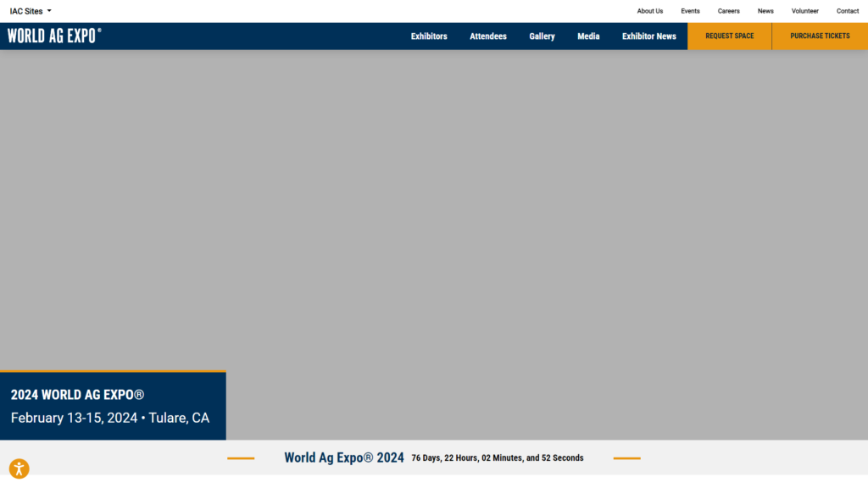868x488 pixels.
Task: Click the 76 Days countdown timer text
Action: pos(497,458)
